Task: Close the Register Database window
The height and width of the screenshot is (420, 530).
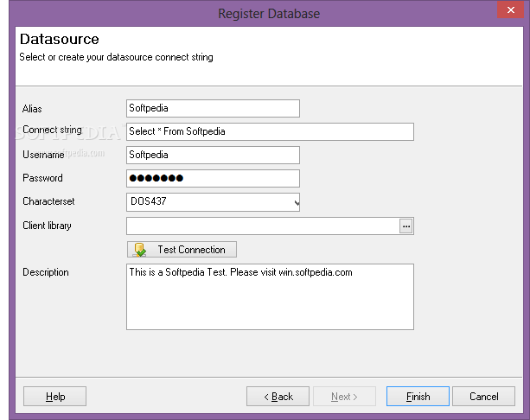Action: coord(511,10)
